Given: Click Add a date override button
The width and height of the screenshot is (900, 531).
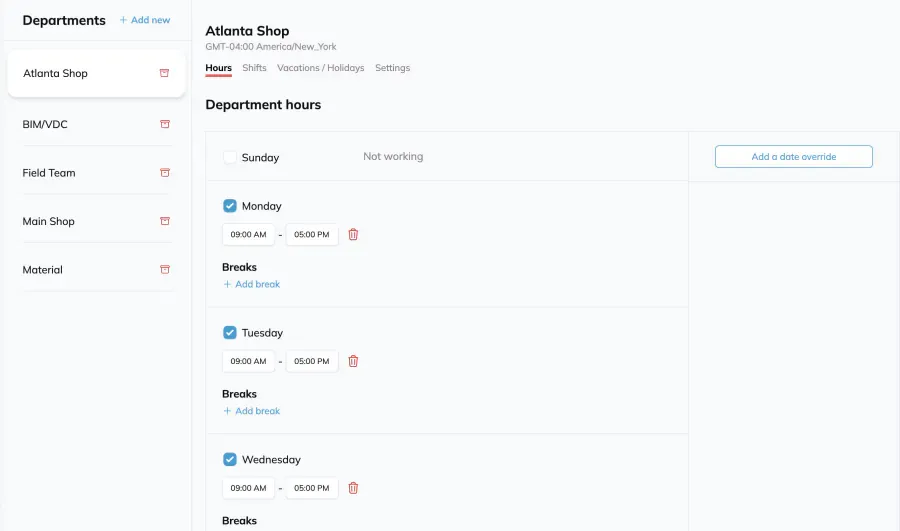Looking at the screenshot, I should click(x=794, y=157).
